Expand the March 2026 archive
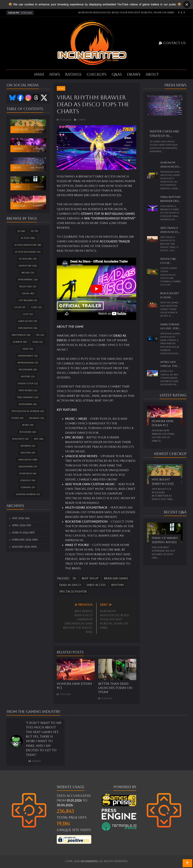This screenshot has height=868, width=193. [x=23, y=532]
